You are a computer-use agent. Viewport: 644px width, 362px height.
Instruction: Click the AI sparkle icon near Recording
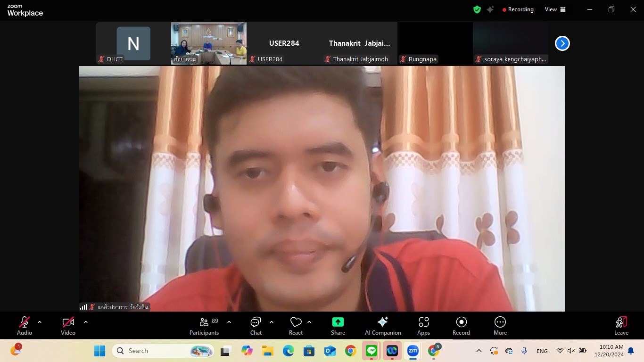[490, 9]
